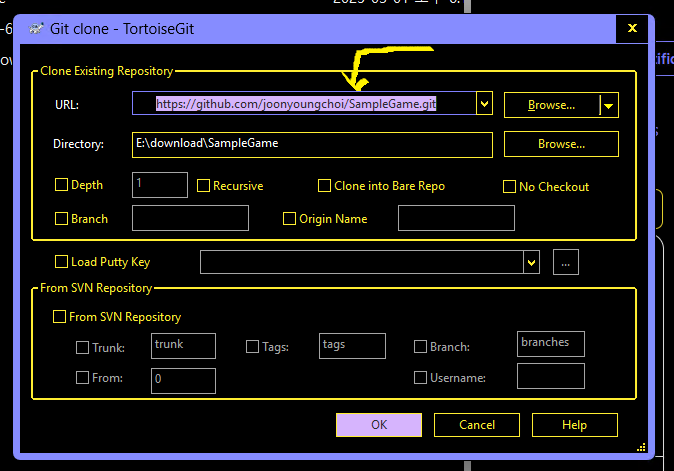Click the URL input field

[x=304, y=103]
